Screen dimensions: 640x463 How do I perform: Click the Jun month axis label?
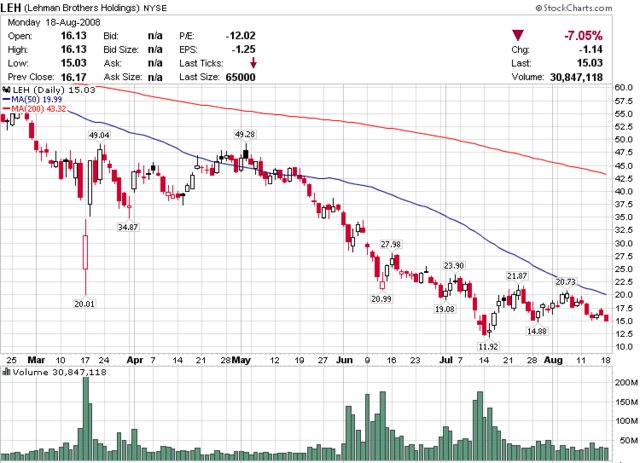344,360
